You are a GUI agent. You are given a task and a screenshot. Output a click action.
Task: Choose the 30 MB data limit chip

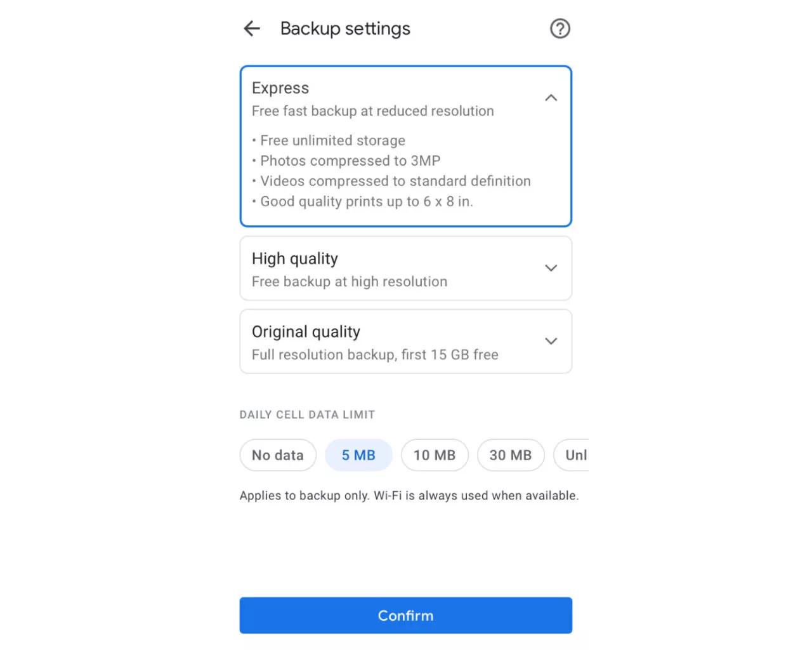coord(511,455)
